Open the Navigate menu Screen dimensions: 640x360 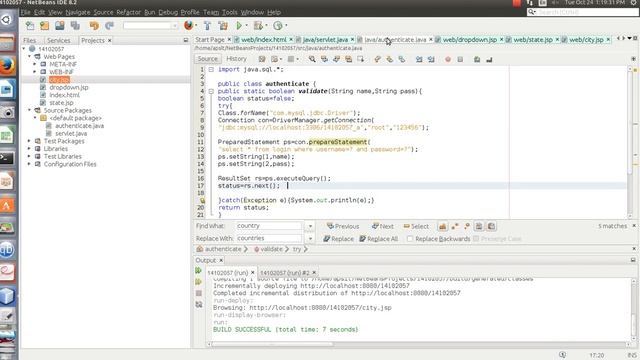78,12
